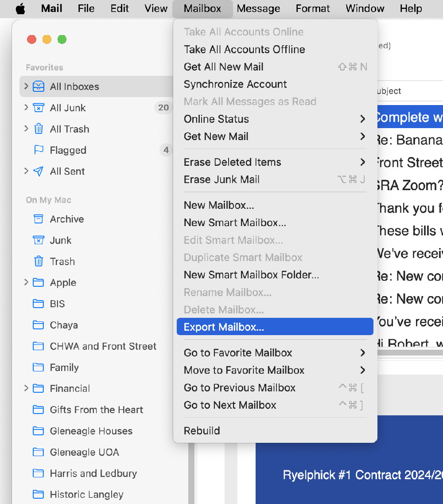The height and width of the screenshot is (504, 443).
Task: Select Rebuild from the Mailbox menu
Action: pyautogui.click(x=275, y=430)
